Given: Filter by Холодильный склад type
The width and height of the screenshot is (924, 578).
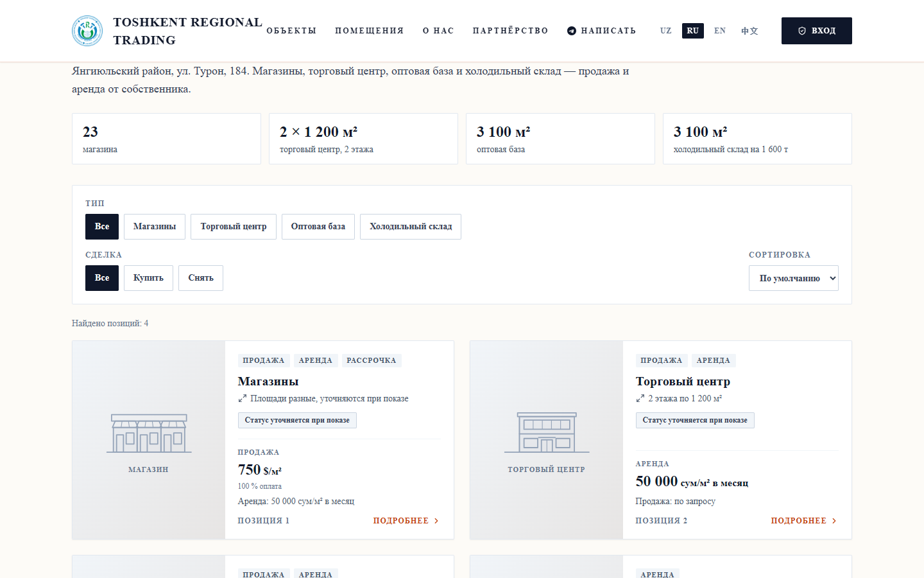Looking at the screenshot, I should coord(411,227).
